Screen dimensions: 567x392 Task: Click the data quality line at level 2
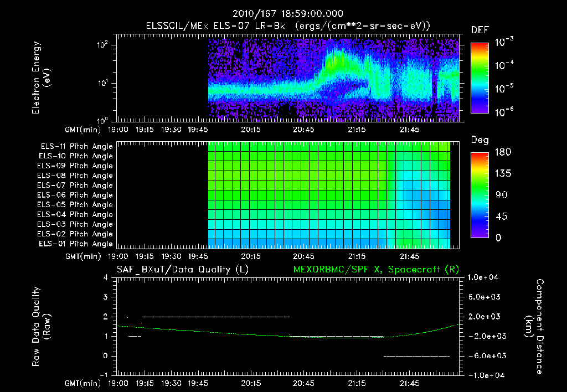[215, 317]
